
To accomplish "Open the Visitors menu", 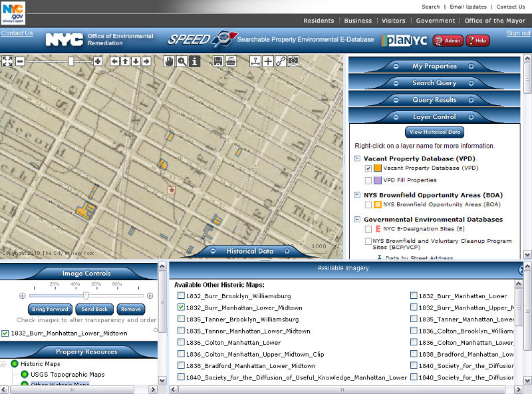I will pos(394,21).
